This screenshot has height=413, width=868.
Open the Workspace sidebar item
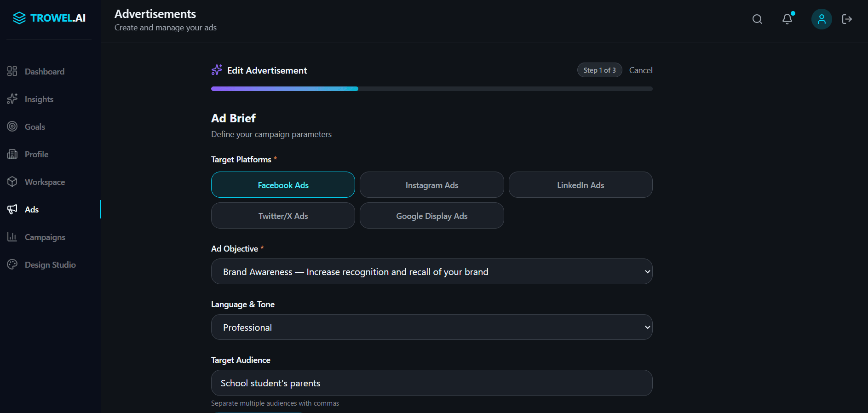click(x=45, y=182)
